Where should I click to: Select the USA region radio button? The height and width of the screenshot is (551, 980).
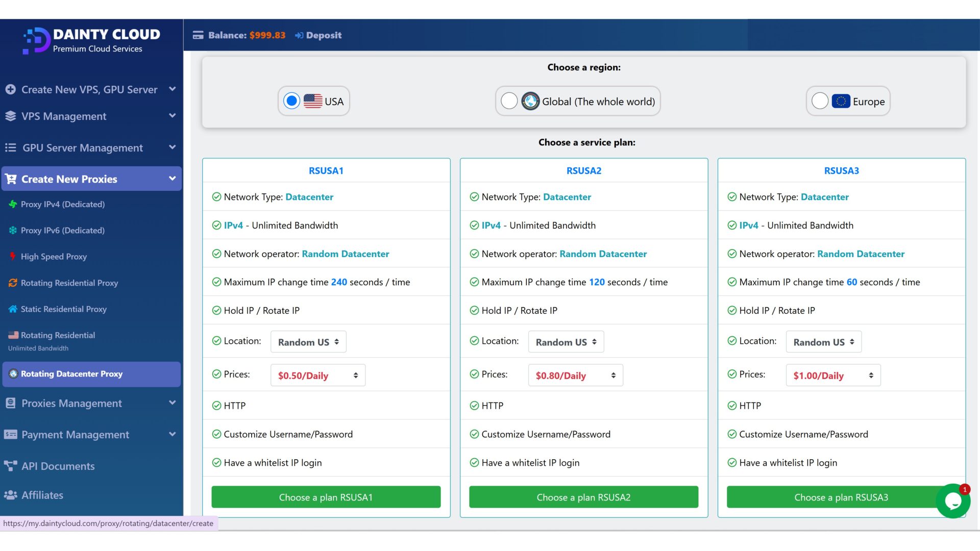tap(291, 101)
